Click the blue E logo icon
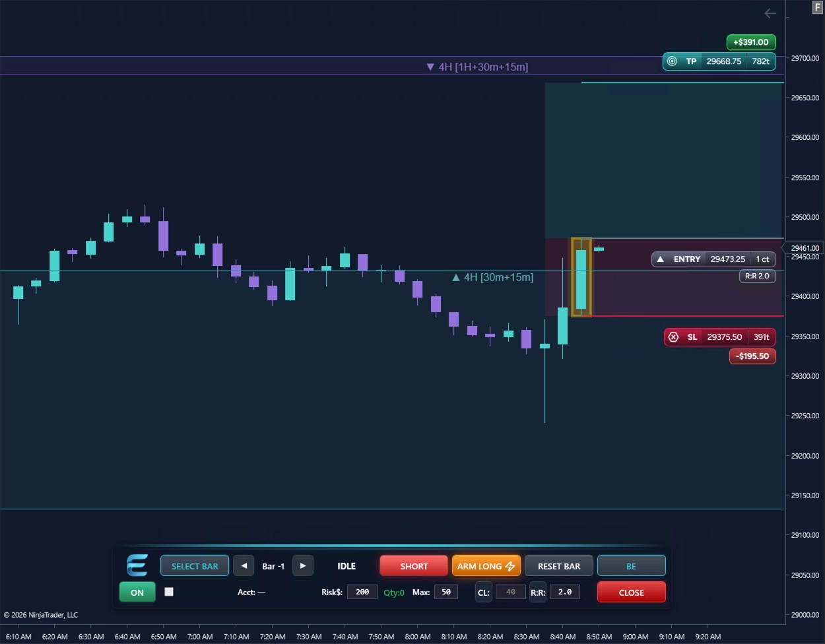The width and height of the screenshot is (825, 644). pos(137,565)
